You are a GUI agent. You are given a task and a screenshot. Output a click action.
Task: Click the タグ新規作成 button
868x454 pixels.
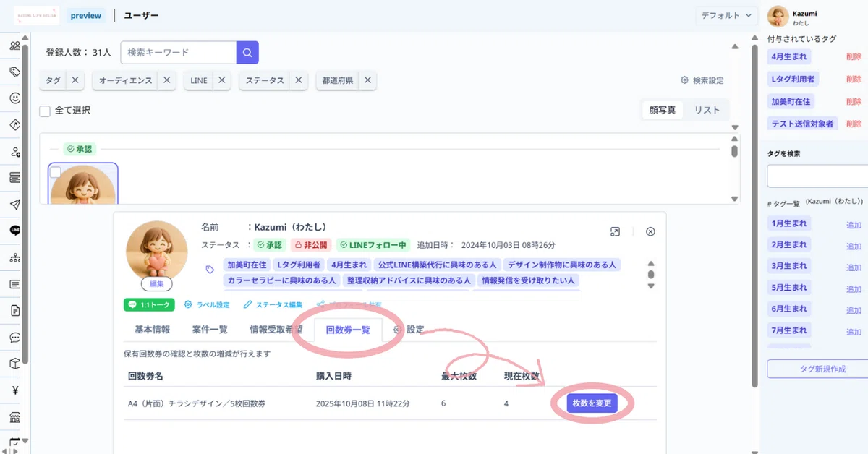coord(822,369)
